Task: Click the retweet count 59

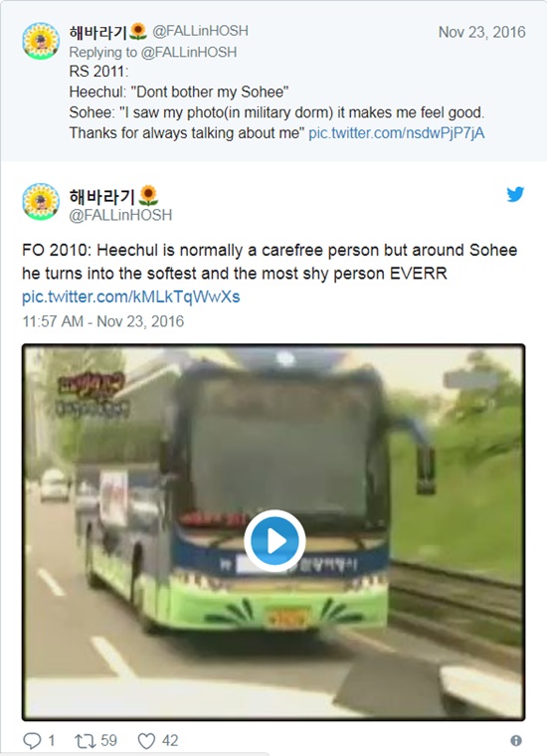Action: 109,740
